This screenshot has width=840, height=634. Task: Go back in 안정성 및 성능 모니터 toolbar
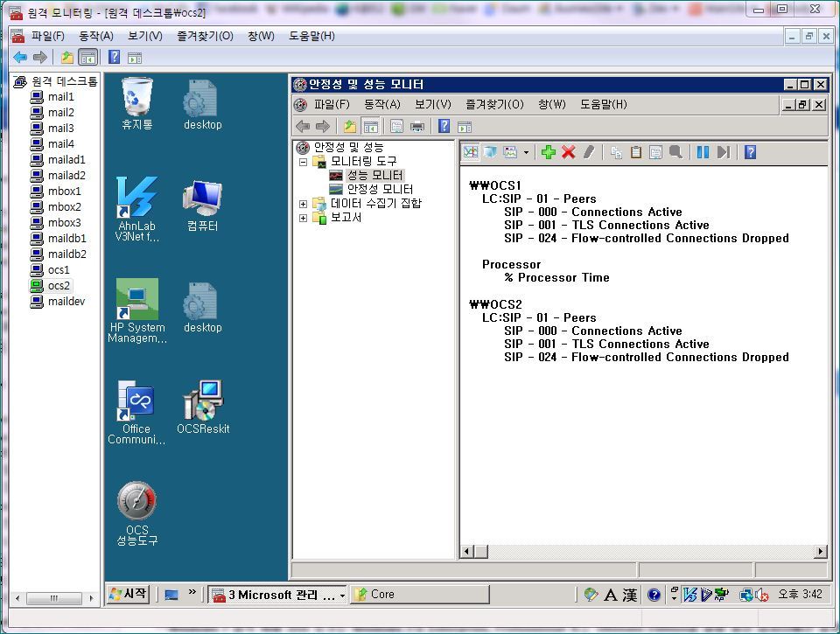(303, 127)
